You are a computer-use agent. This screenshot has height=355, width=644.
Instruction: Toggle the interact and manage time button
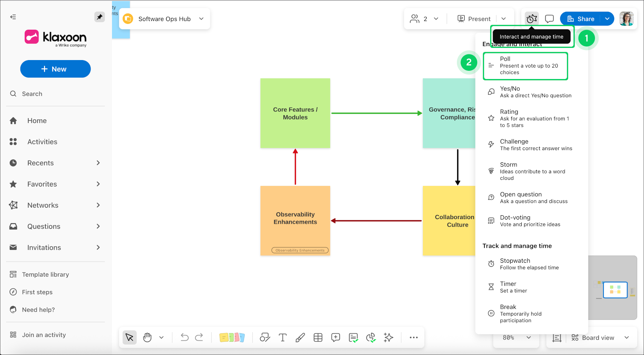tap(532, 19)
